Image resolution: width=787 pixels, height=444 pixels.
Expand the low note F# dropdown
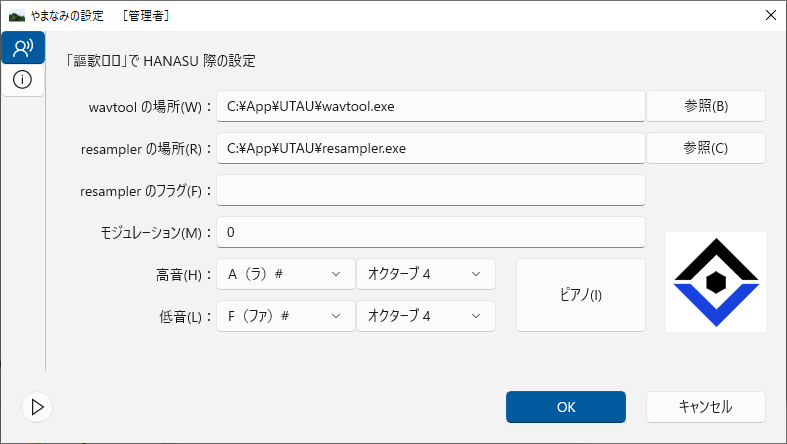285,316
